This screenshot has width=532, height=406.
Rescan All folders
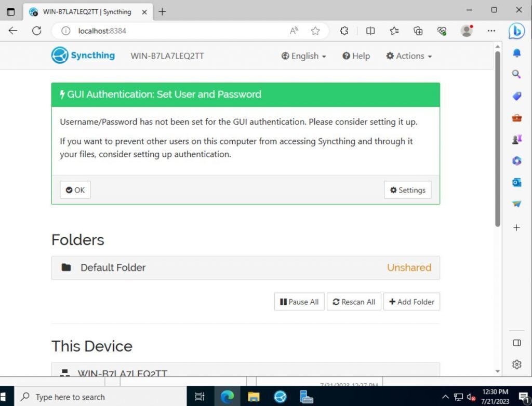tap(354, 302)
